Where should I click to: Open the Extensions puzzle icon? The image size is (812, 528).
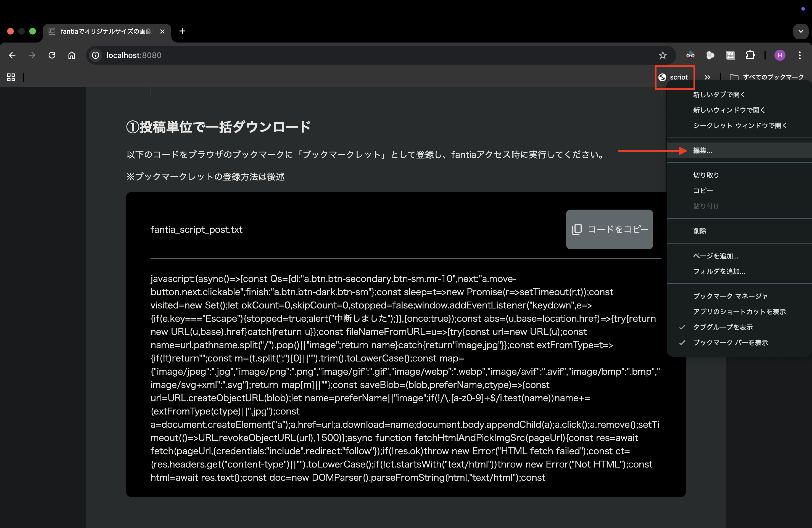point(750,55)
